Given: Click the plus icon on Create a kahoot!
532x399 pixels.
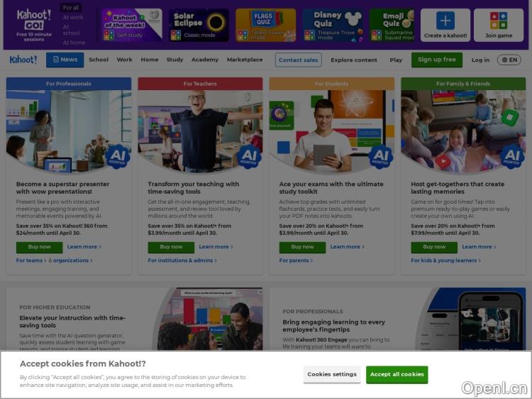Looking at the screenshot, I should pyautogui.click(x=445, y=21).
